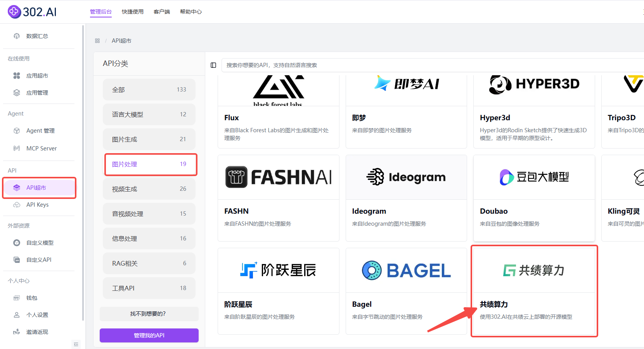Click the Kling可灵 card title
The width and height of the screenshot is (644, 349).
point(623,211)
